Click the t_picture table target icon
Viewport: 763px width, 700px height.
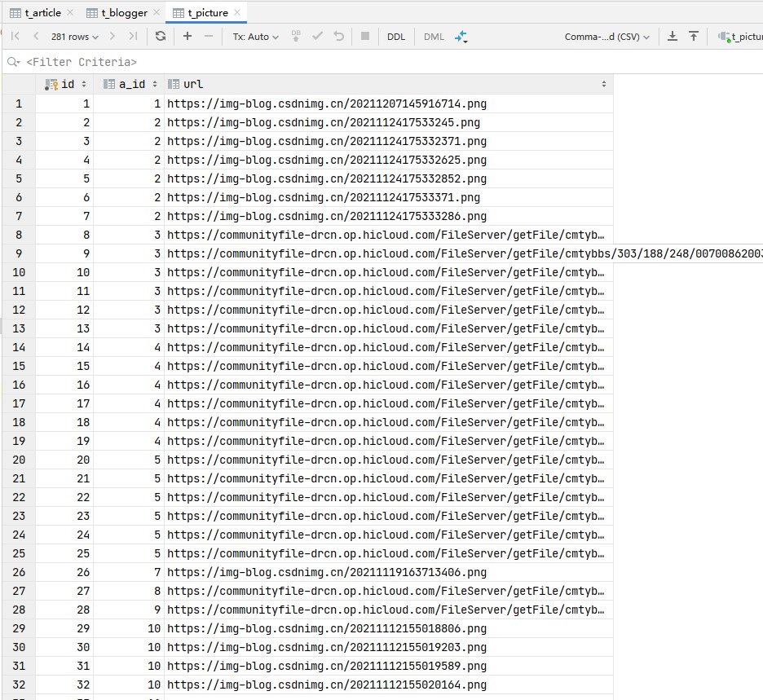[725, 37]
